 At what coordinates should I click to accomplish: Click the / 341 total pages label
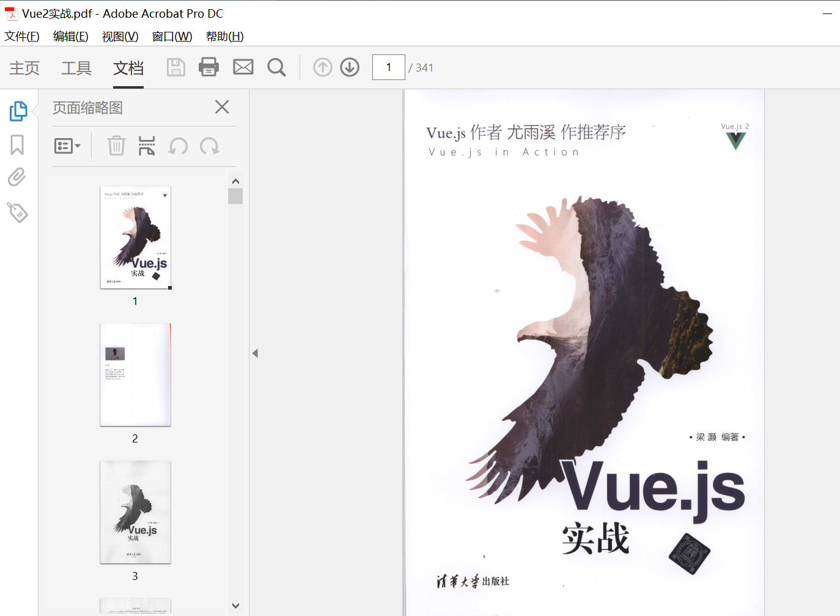(421, 68)
